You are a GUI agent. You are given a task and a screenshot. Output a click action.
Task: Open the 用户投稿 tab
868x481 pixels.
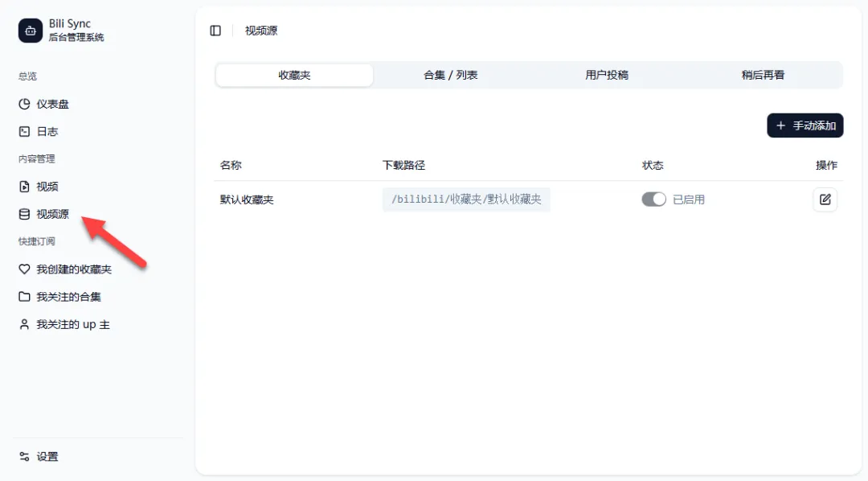[607, 75]
